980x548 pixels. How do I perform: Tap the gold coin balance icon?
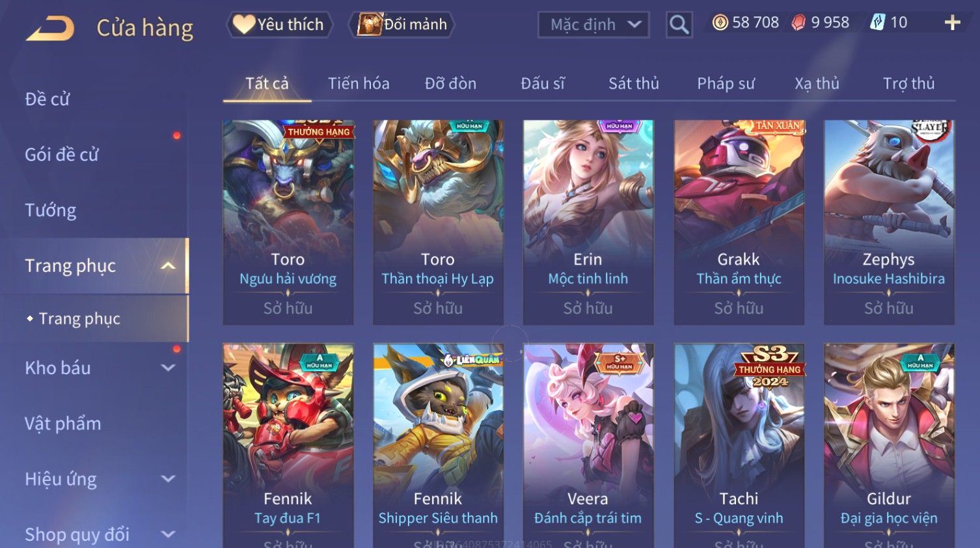(x=720, y=23)
